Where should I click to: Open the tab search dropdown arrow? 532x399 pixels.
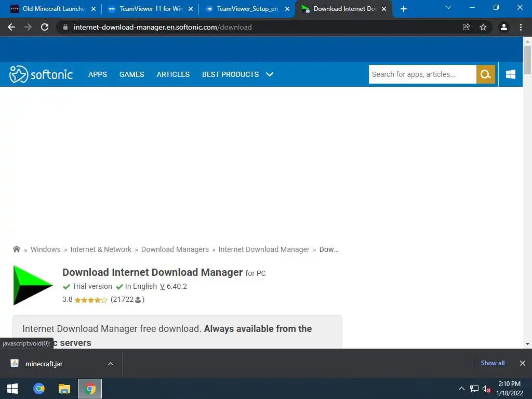[x=448, y=7]
